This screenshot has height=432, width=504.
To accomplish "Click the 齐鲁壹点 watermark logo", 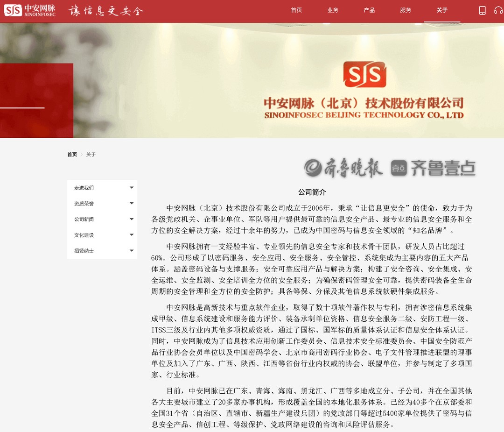I will click(433, 168).
